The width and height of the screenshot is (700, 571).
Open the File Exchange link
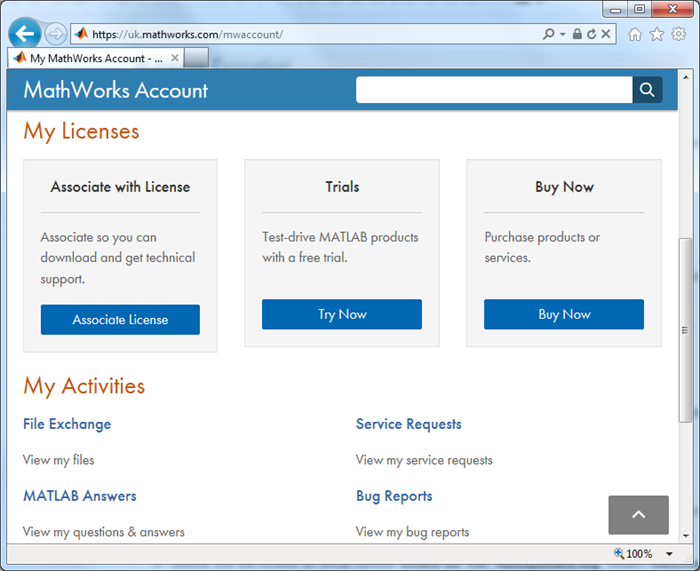click(x=67, y=424)
